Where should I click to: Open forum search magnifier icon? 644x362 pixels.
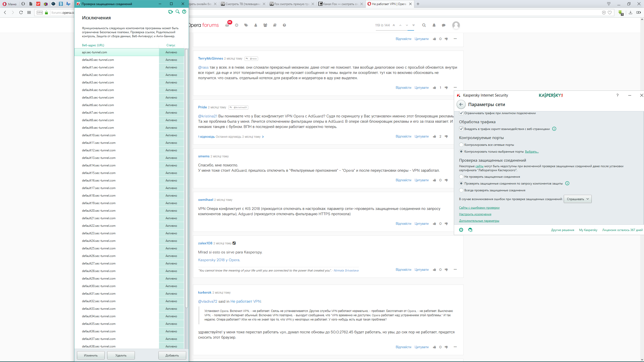point(424,25)
